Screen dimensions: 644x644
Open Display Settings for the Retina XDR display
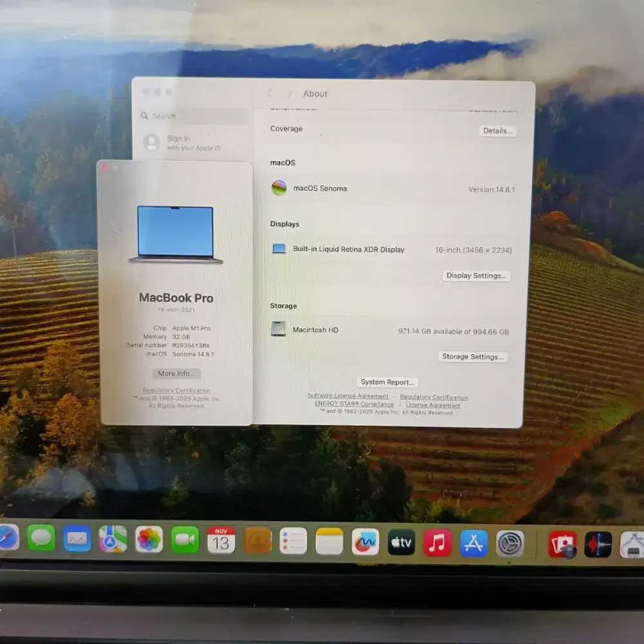[x=476, y=276]
